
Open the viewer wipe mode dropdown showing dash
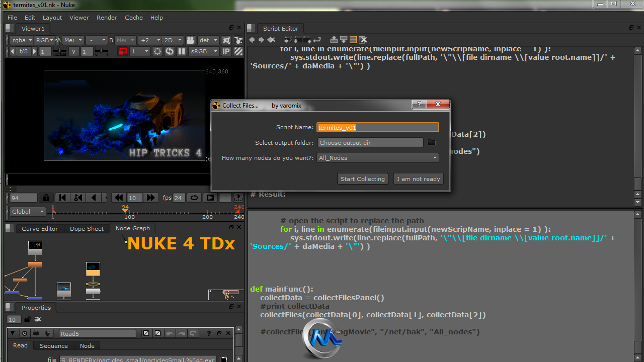coord(97,40)
